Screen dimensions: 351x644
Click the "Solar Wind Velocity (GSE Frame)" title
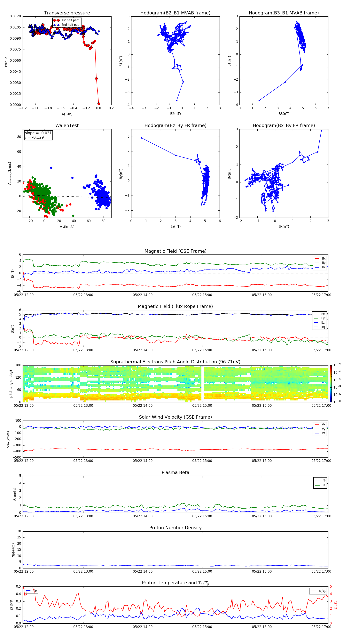[x=175, y=417]
